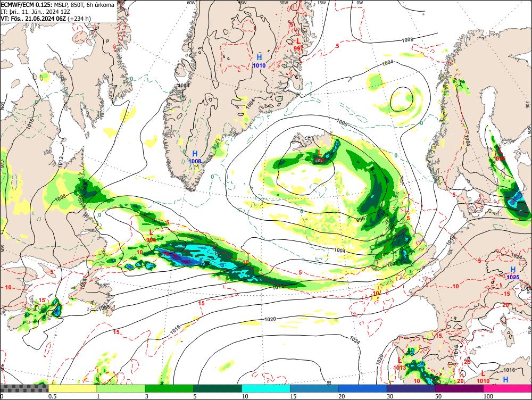Click the 'ECMWF/ECM 0.125: MSLP, 850T, 6h úrkoma' title
The image size is (532, 400).
pyautogui.click(x=57, y=5)
